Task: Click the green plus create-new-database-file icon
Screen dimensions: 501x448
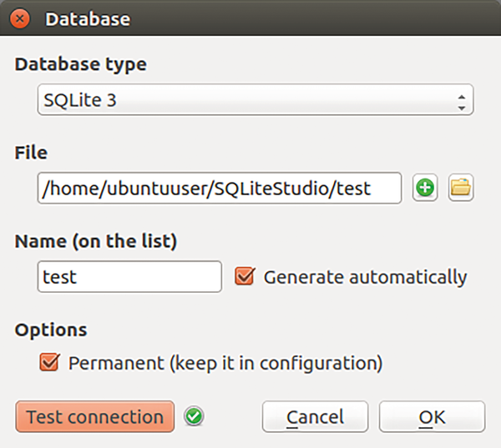Action: coord(425,188)
